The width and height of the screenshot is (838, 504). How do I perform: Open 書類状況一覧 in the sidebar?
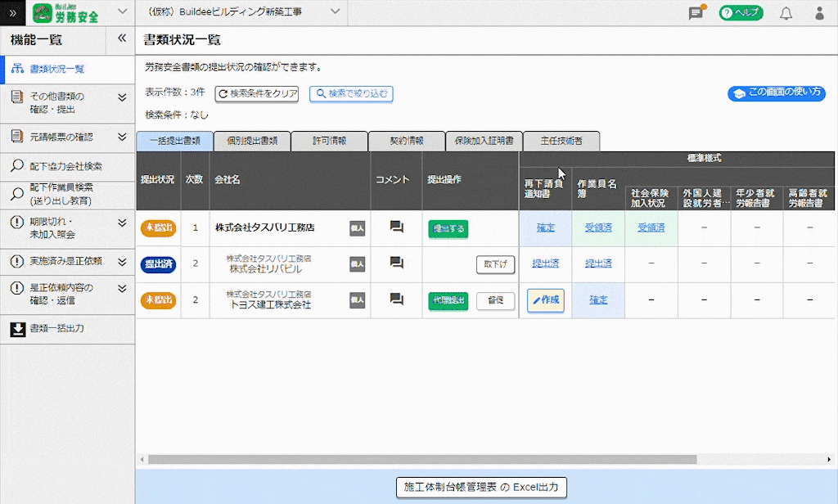[67, 69]
